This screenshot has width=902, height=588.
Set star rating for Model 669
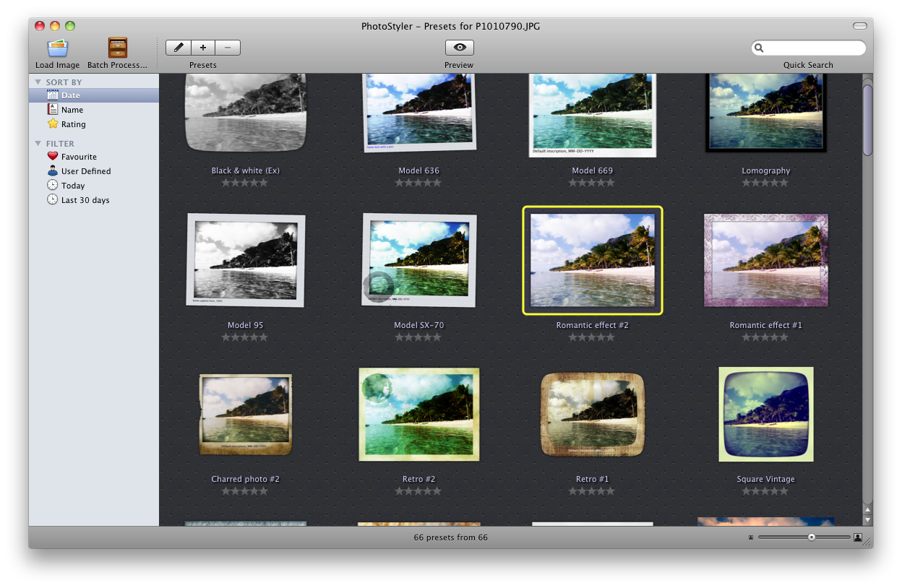pos(592,183)
